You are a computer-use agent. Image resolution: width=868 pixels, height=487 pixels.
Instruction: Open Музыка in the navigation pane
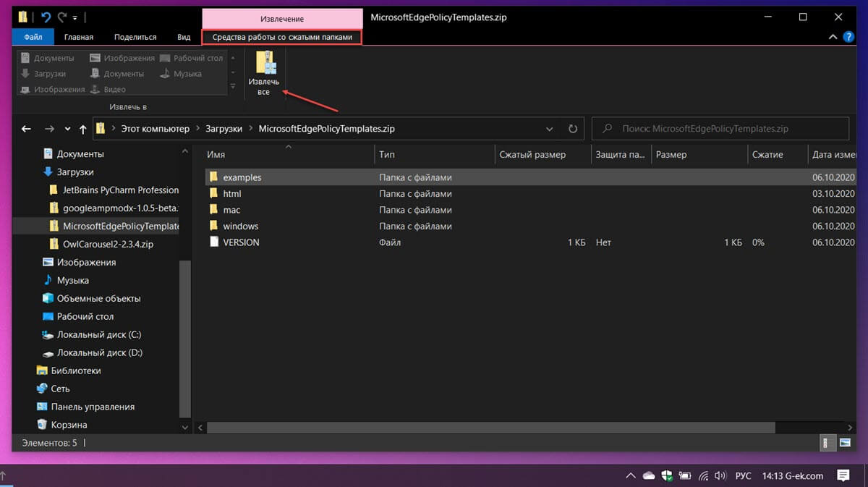pyautogui.click(x=73, y=281)
